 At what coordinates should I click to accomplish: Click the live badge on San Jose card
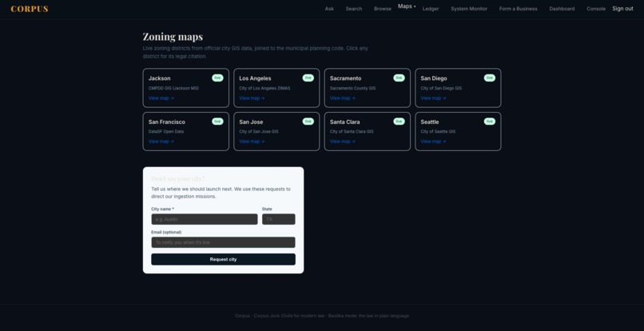tap(308, 122)
